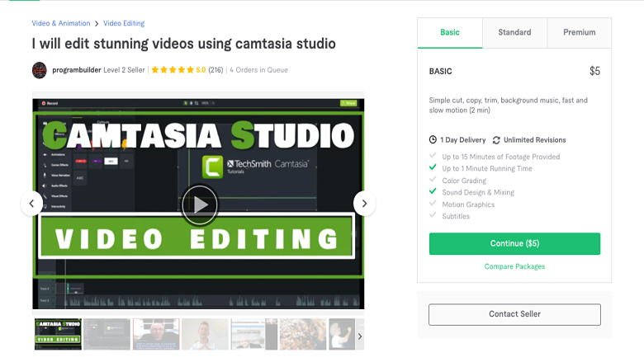Go to previous gallery slide arrow
The image size is (644, 362).
[x=31, y=204]
